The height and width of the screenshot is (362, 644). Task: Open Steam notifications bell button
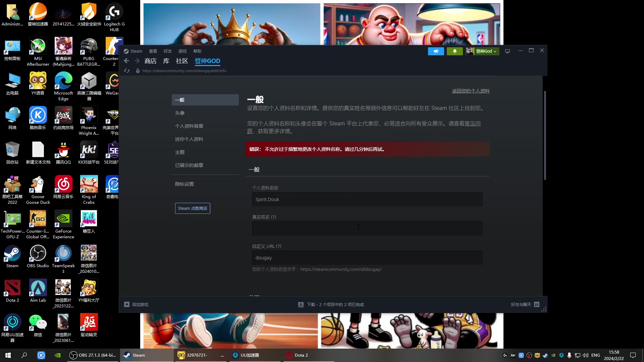[454, 51]
